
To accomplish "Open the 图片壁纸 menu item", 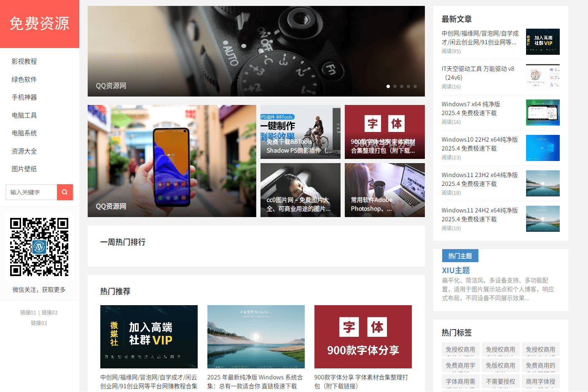I will pos(24,169).
